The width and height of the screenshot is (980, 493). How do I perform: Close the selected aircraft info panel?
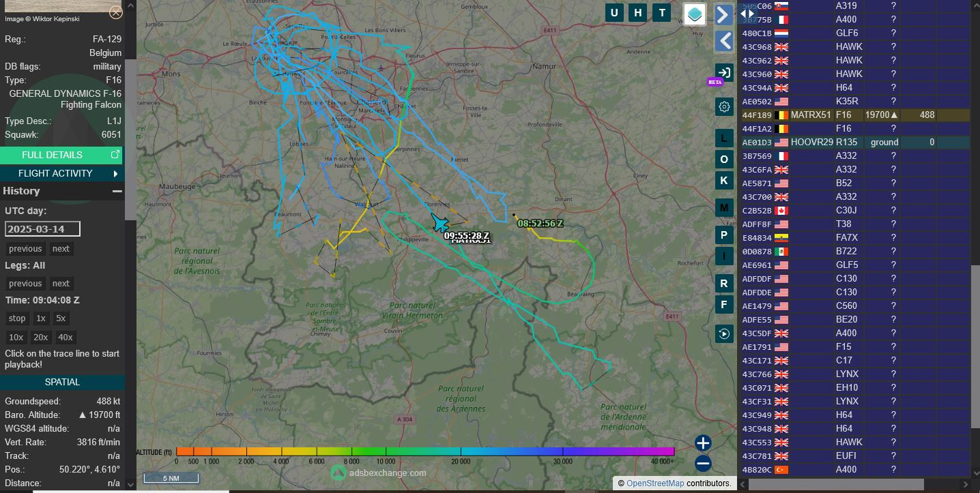[116, 12]
